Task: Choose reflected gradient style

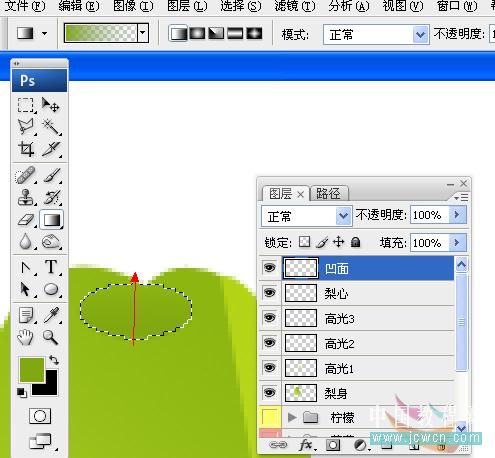Action: tap(235, 34)
